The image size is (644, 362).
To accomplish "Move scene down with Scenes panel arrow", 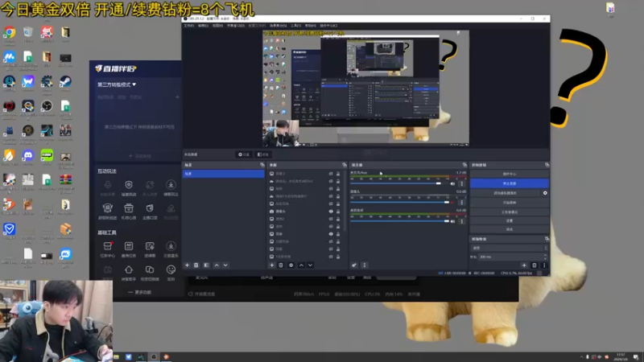I will click(x=225, y=265).
